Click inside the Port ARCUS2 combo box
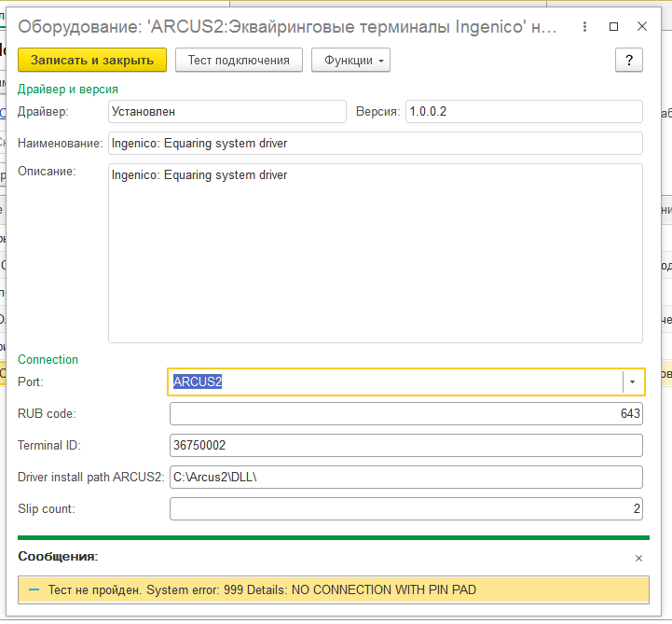Viewport: 672px width, 624px height. click(x=391, y=382)
